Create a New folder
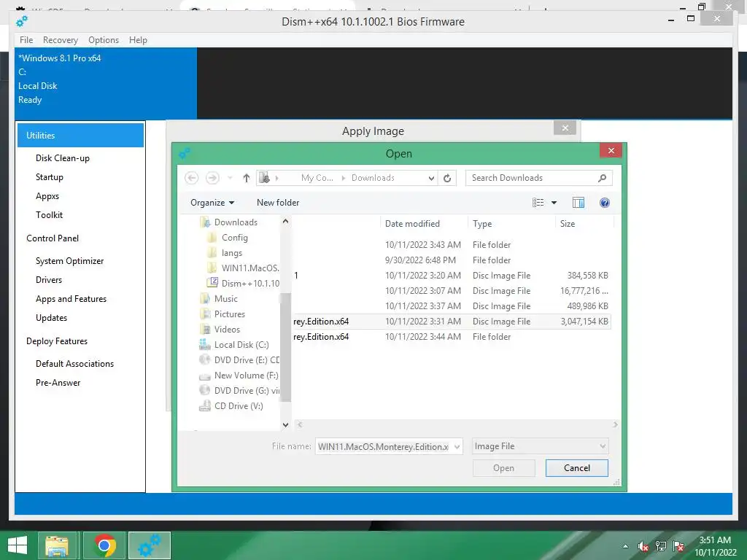 278,203
